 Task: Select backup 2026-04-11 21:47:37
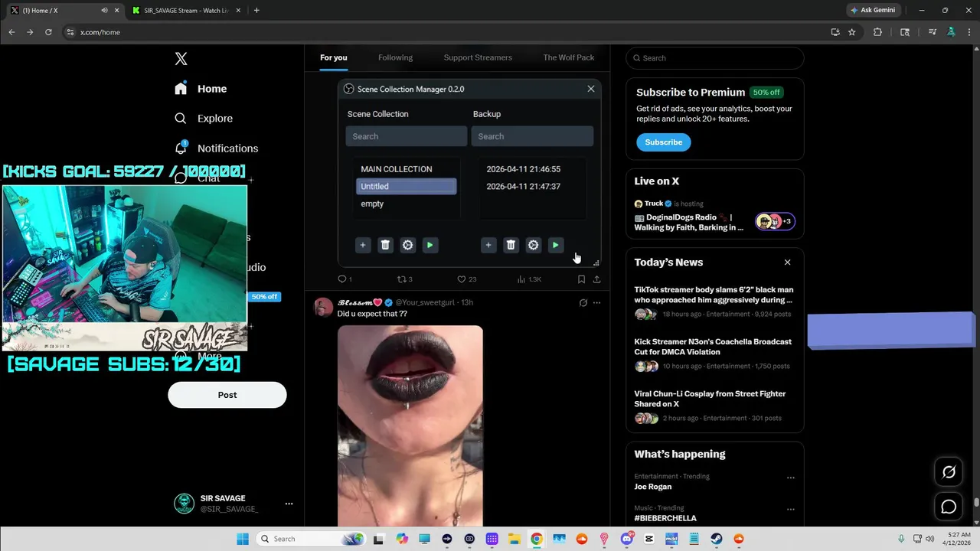point(524,186)
